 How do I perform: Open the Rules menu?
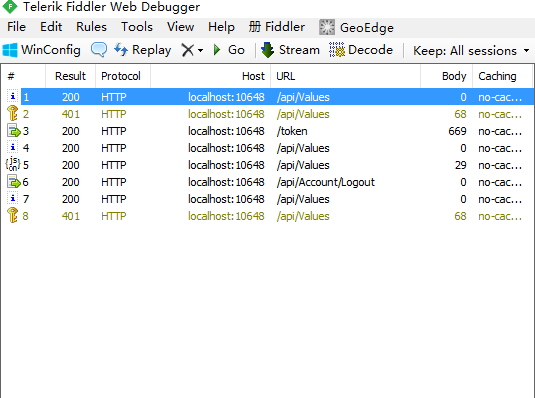click(x=91, y=27)
